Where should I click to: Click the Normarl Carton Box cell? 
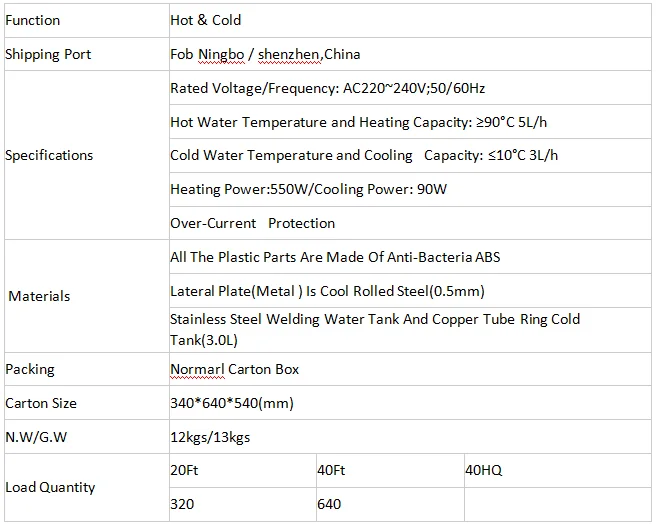click(x=234, y=369)
